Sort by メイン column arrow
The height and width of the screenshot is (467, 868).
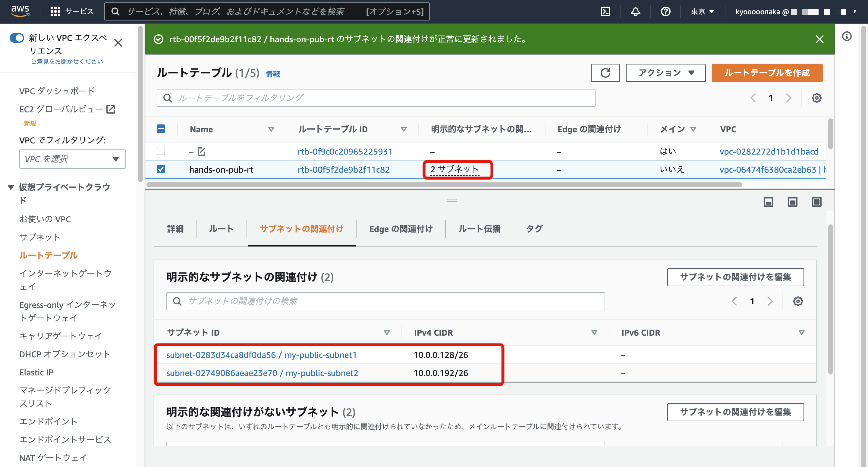click(x=693, y=129)
